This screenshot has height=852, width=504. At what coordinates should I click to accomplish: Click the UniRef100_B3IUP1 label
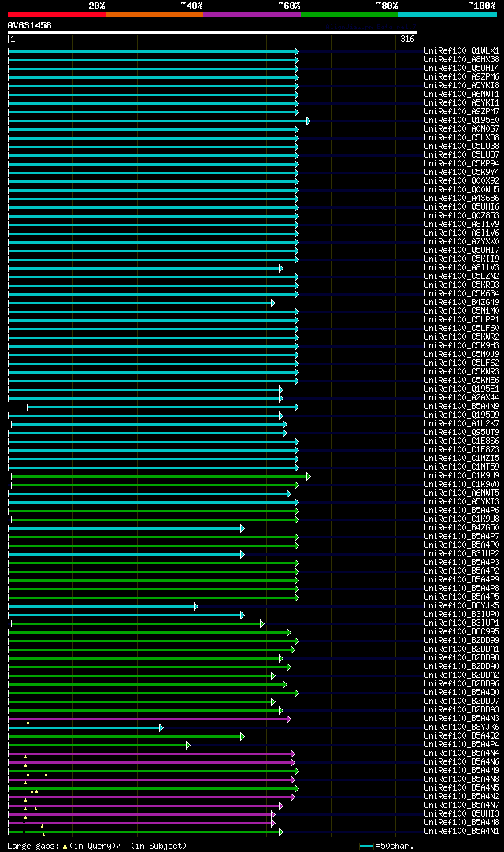point(461,623)
